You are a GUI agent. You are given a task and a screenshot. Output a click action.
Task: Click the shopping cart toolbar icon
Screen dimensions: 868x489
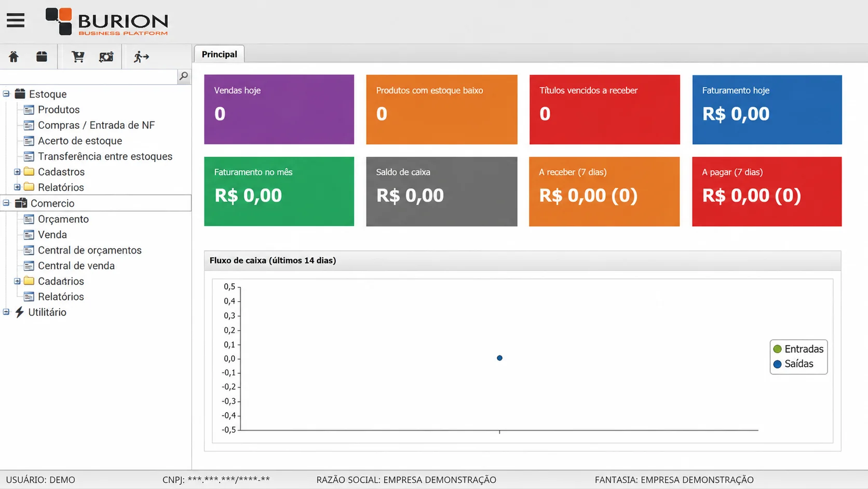tap(78, 57)
